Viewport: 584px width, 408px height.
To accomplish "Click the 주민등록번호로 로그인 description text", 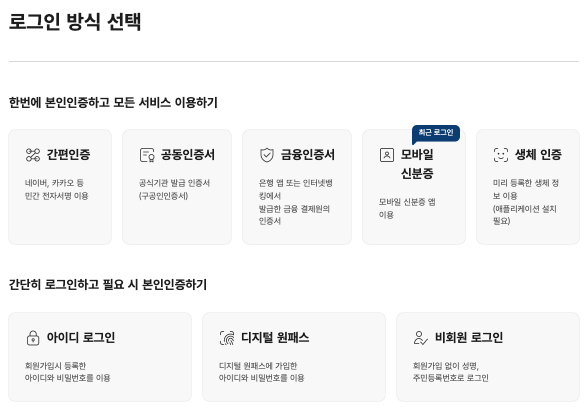I will pos(451,378).
